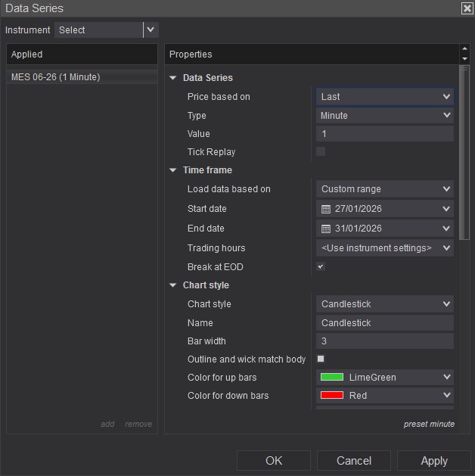Collapse the Data Series section
Viewport: 475px width, 476px height.
tap(173, 78)
